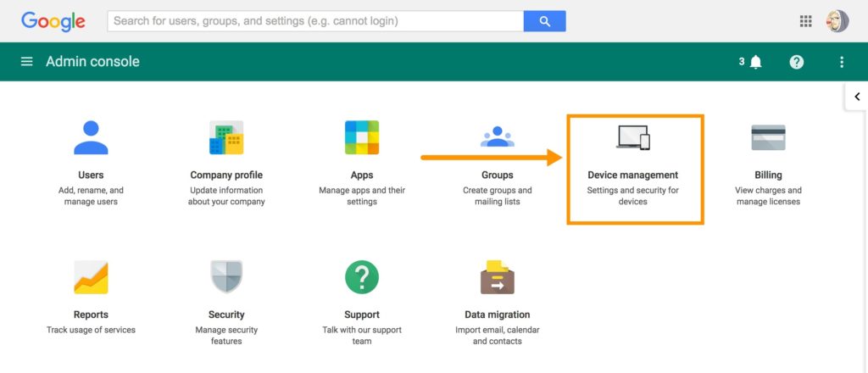The image size is (868, 373).
Task: Click the blue search magnifier button
Action: click(545, 21)
